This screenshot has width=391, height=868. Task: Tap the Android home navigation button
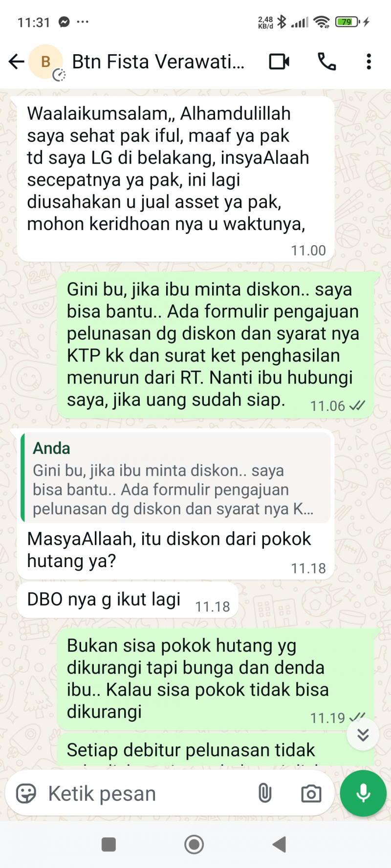coord(194,844)
